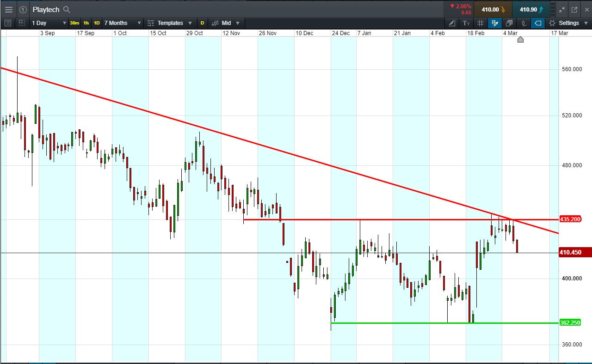592x364 pixels.
Task: Click the 29 Oct date label
Action: tap(195, 33)
